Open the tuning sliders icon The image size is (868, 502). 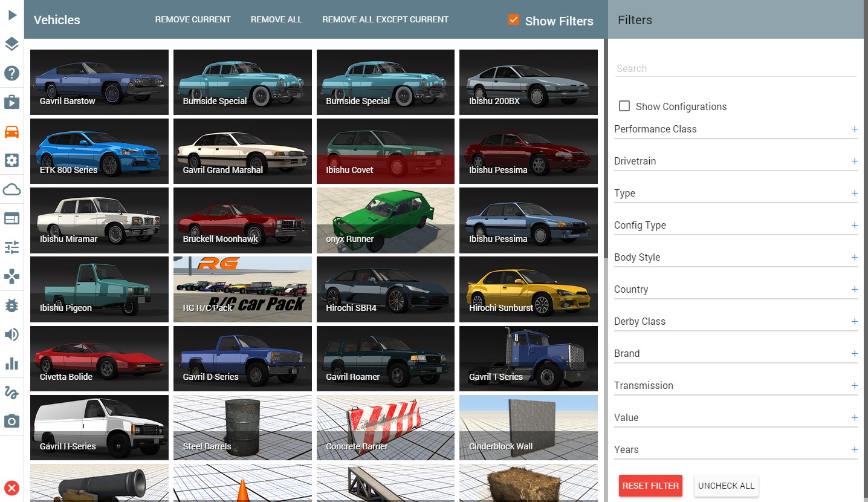coord(11,247)
